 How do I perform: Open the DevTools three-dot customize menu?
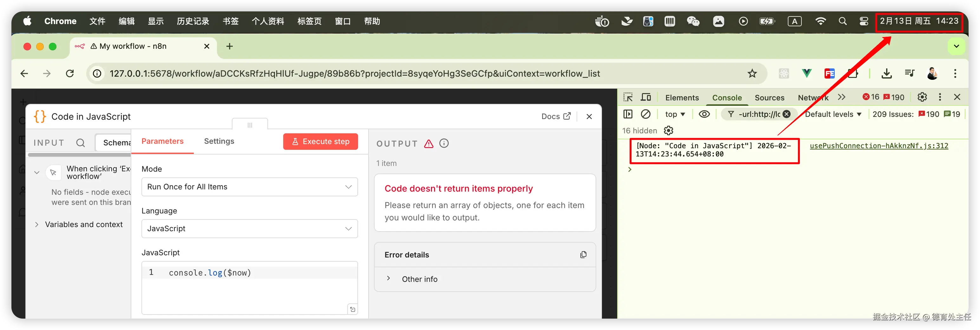[x=940, y=97]
